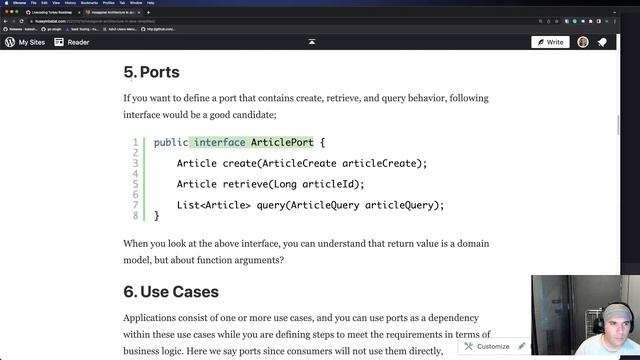Close the Hexagonal Architecture tab
The height and width of the screenshot is (360, 640).
point(139,12)
